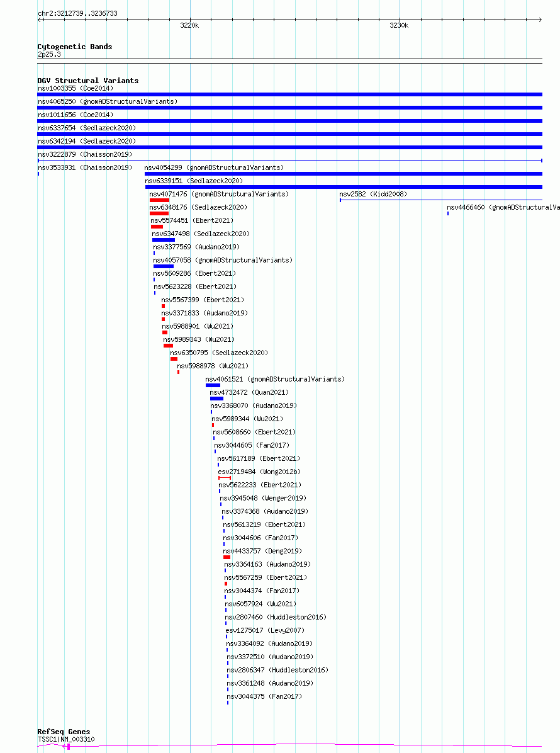Open nsv4732472 (Quan2021) variant
This screenshot has width=560, height=753.
coord(249,392)
